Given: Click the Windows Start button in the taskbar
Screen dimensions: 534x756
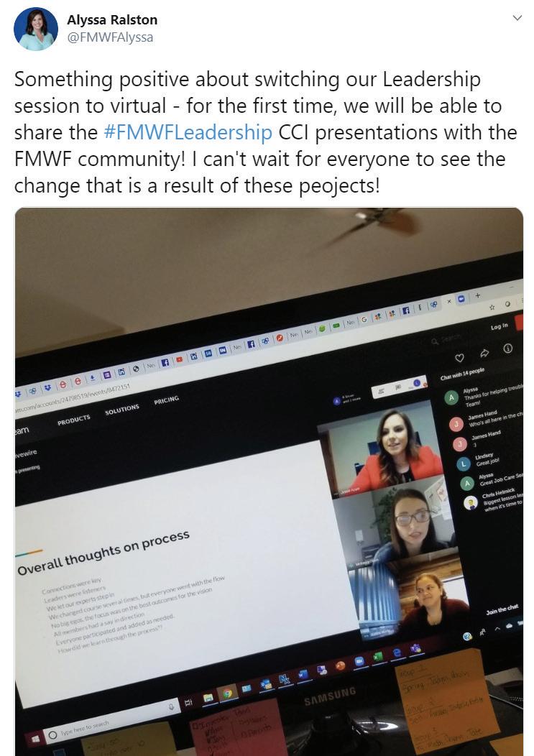Looking at the screenshot, I should pyautogui.click(x=36, y=738).
